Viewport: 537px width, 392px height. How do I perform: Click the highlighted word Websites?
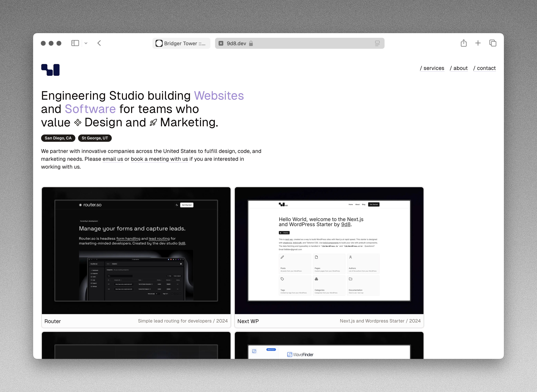pyautogui.click(x=219, y=96)
